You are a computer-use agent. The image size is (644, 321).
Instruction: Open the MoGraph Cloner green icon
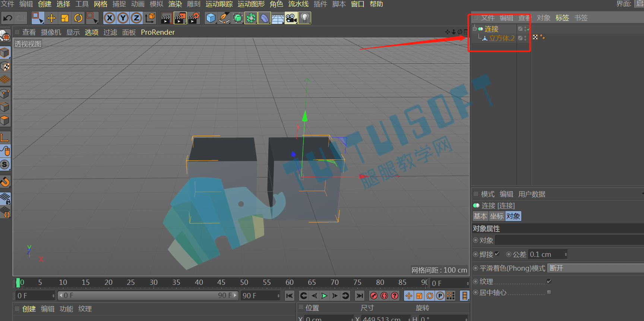point(251,18)
